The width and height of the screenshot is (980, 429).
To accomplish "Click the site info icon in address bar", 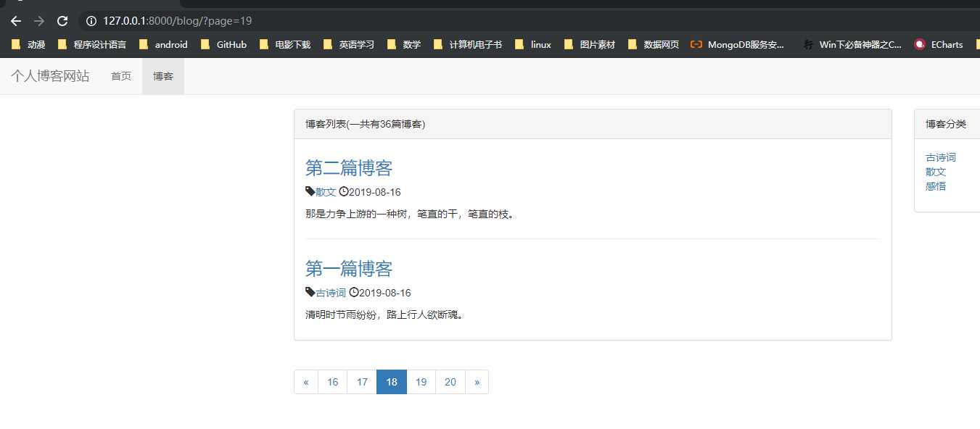I will point(91,21).
